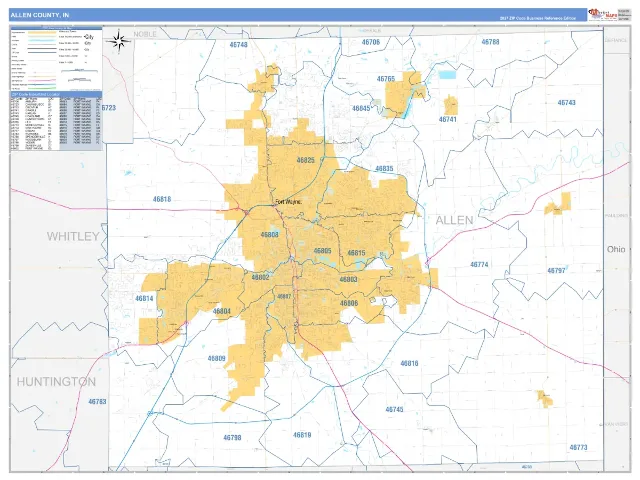Image resolution: width=640 pixels, height=480 pixels.
Task: Select ZIP code 46798 label
Action: tap(232, 438)
